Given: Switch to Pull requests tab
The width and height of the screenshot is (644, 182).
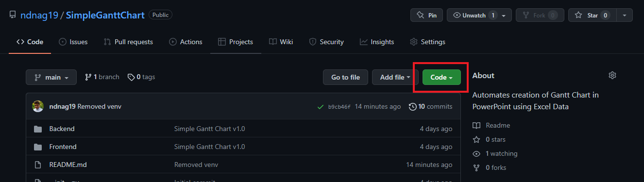Looking at the screenshot, I should (x=128, y=42).
